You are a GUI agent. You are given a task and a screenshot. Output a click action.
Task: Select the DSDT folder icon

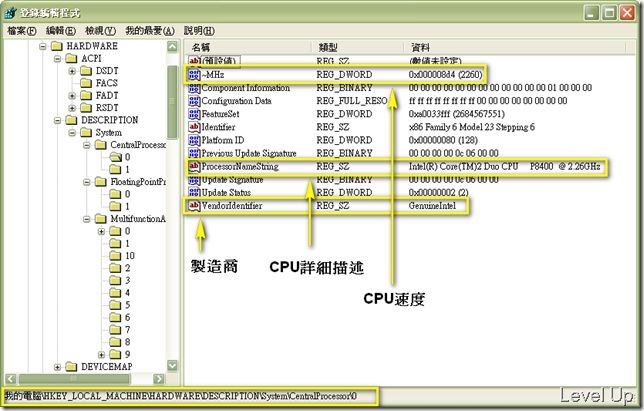tap(86, 71)
